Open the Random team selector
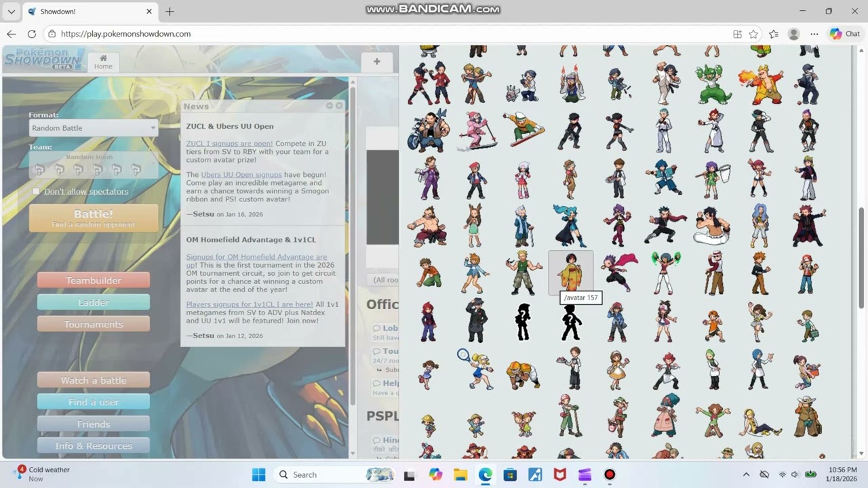 point(94,165)
